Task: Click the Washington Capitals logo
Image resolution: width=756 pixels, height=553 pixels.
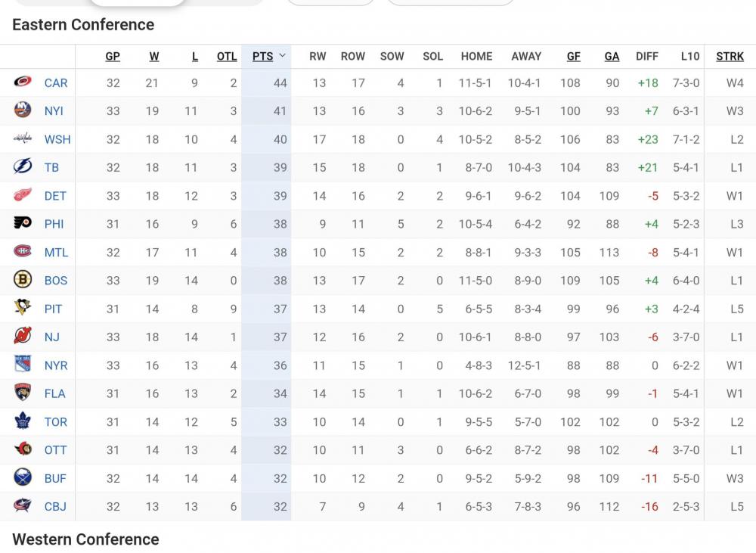Action: [x=23, y=139]
